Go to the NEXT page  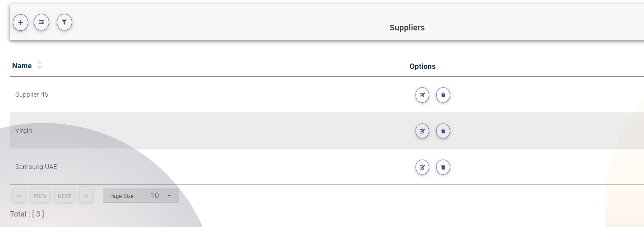[64, 196]
